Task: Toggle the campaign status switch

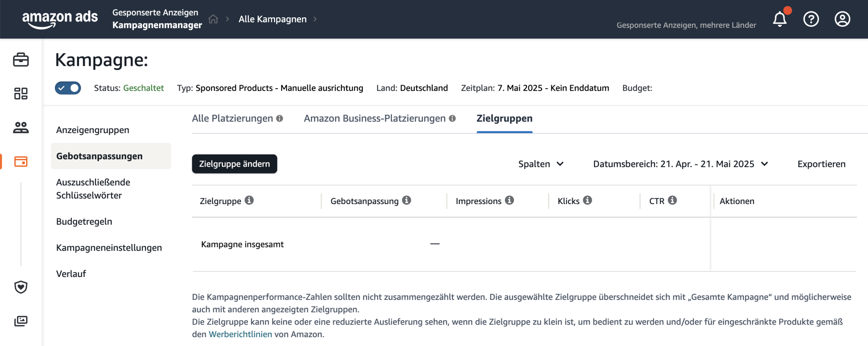Action: coord(68,88)
